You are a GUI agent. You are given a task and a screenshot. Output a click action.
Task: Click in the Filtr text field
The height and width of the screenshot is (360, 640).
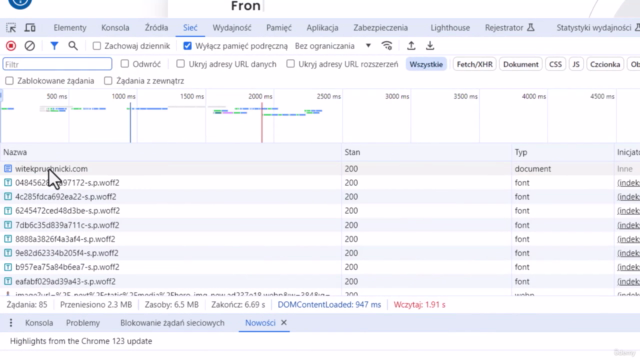tap(57, 64)
